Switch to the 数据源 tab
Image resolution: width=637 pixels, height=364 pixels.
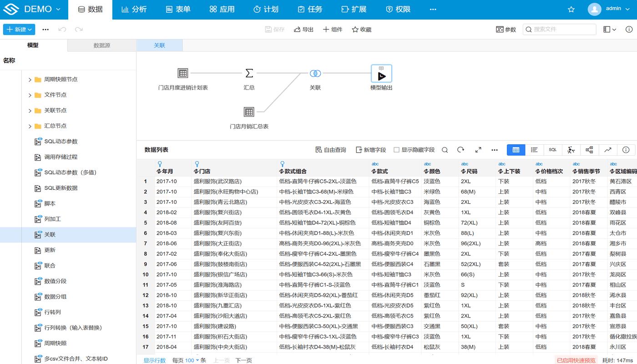click(x=101, y=45)
